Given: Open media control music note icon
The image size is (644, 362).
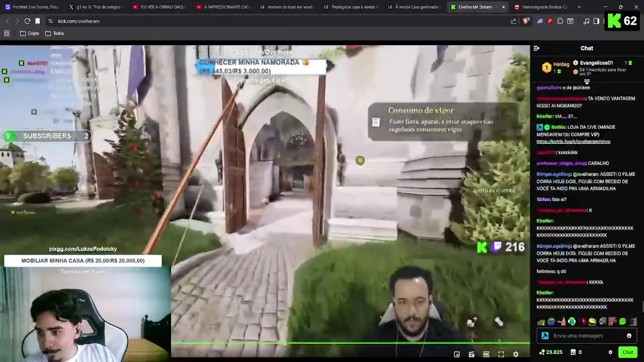Looking at the screenshot, I should [586, 21].
